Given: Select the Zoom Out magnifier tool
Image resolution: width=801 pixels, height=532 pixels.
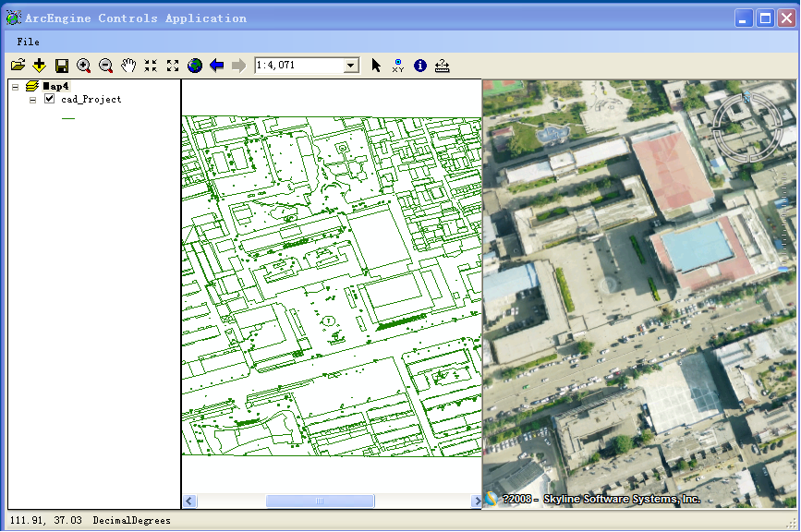Looking at the screenshot, I should click(106, 66).
